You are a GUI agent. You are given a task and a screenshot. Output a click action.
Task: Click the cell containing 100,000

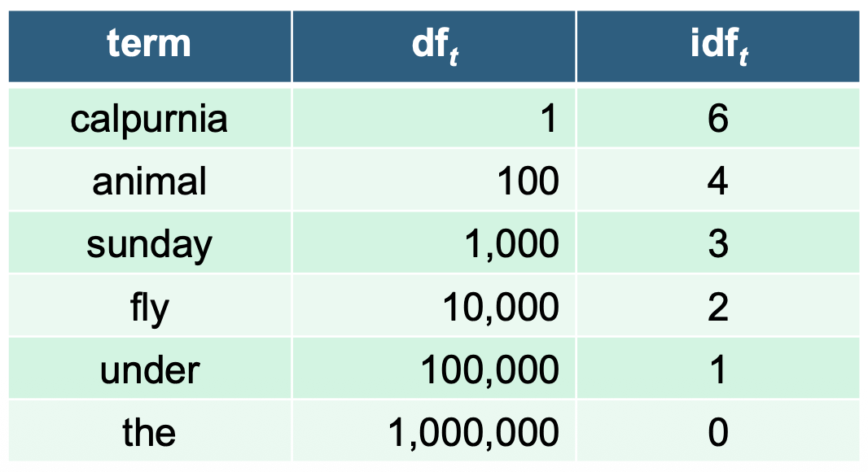click(490, 370)
